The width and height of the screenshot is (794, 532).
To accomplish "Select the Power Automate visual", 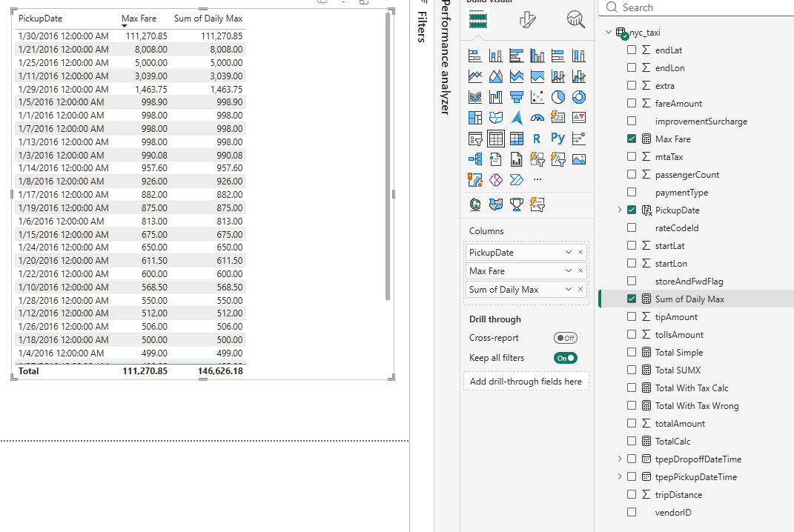I will tap(517, 180).
